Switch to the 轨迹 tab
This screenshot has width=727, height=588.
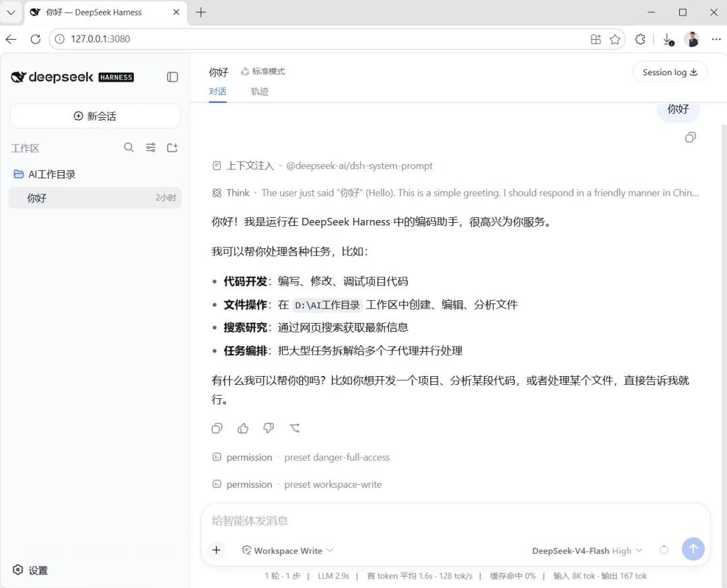tap(260, 91)
